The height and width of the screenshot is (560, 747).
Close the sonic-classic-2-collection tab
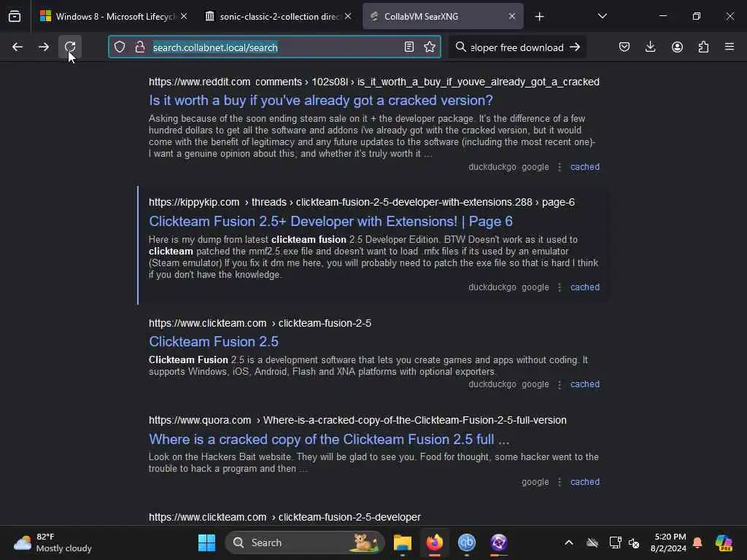tap(348, 17)
